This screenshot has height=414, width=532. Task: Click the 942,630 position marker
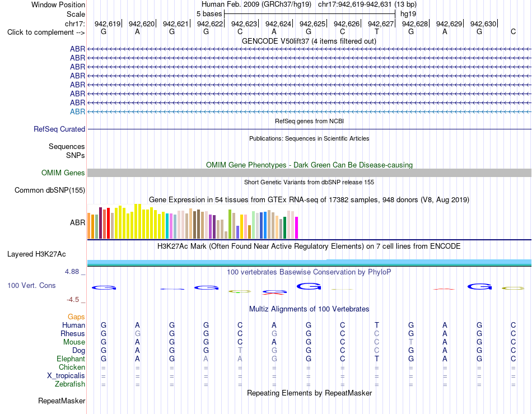coord(483,24)
